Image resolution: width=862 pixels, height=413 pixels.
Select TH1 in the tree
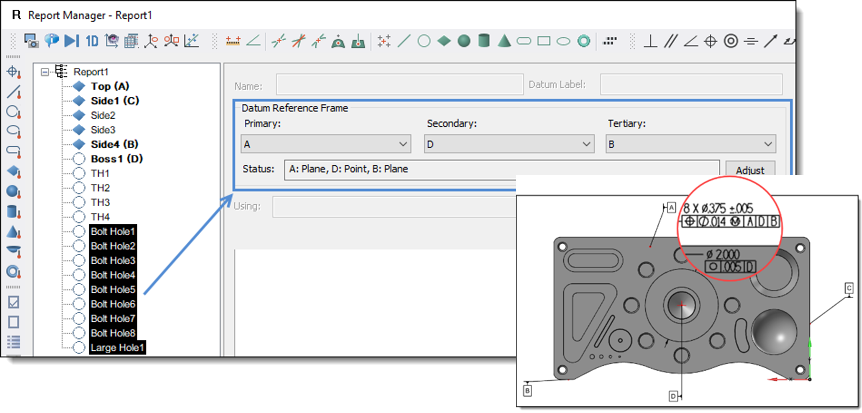pos(101,173)
